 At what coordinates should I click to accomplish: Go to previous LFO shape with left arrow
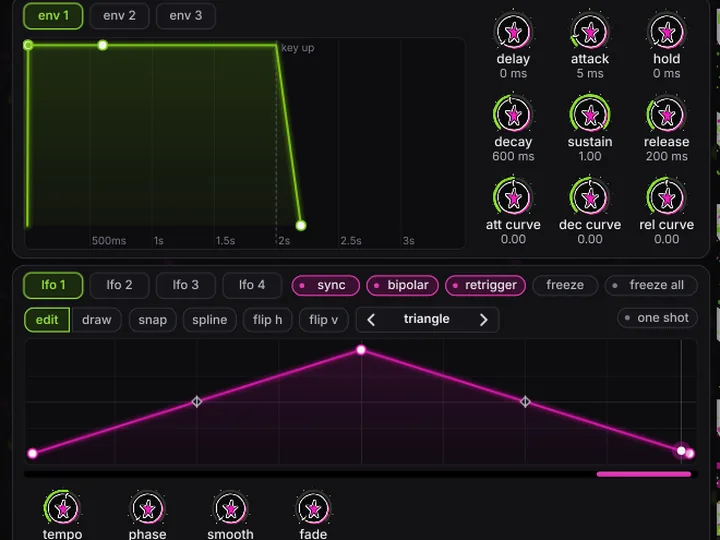(371, 320)
